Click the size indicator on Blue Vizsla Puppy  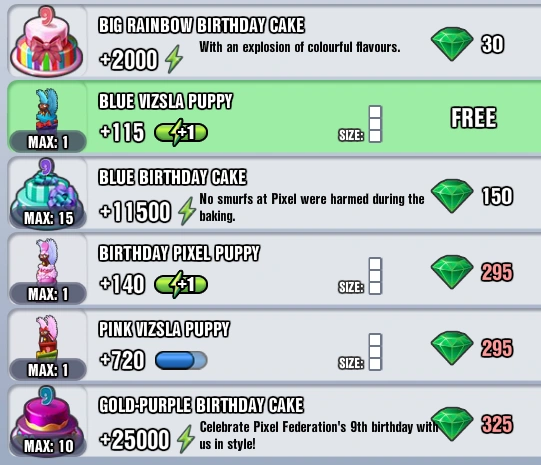point(360,124)
